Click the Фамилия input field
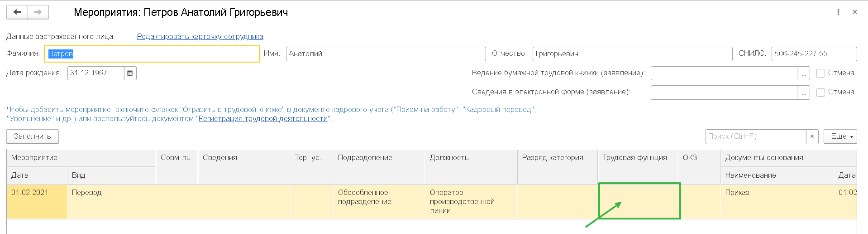868x234 pixels. 152,54
